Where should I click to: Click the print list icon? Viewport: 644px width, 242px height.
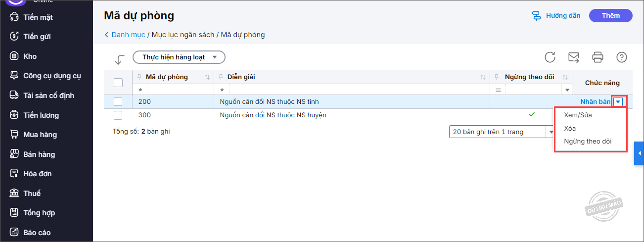click(598, 57)
